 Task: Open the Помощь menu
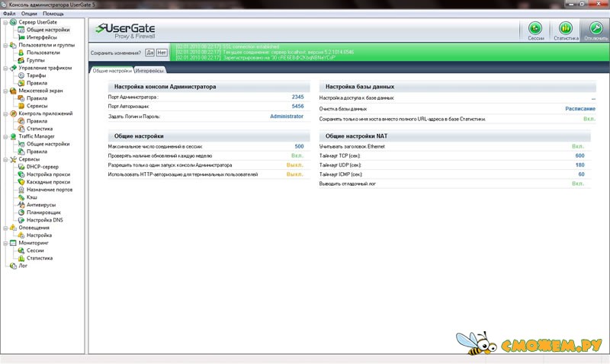53,14
